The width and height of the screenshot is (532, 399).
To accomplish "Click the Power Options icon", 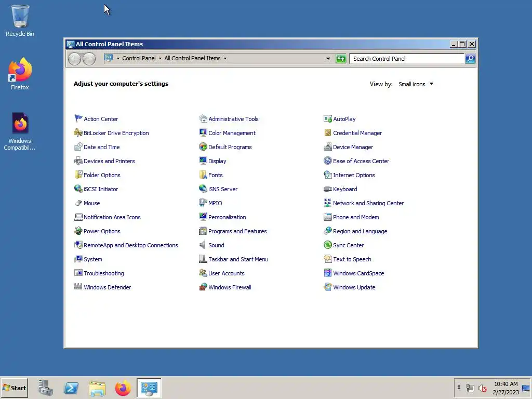I will coord(78,231).
